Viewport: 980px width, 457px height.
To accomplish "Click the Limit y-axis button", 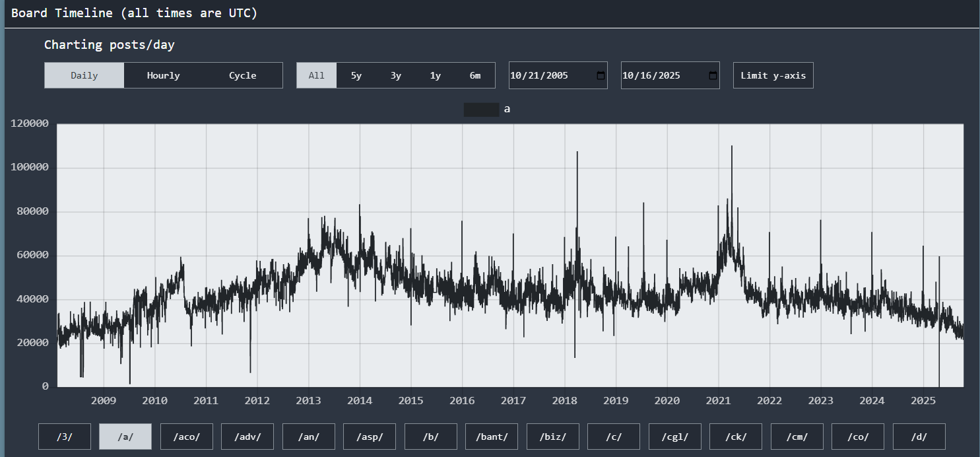I will coord(773,75).
